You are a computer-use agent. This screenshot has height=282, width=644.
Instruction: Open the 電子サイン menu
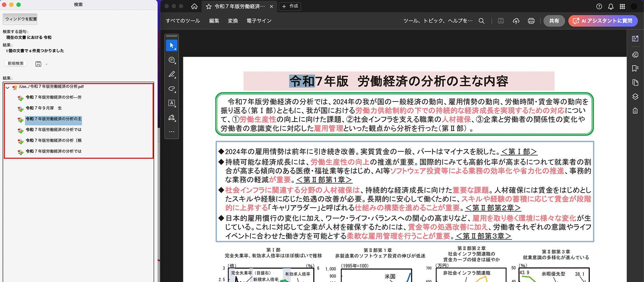pos(259,21)
